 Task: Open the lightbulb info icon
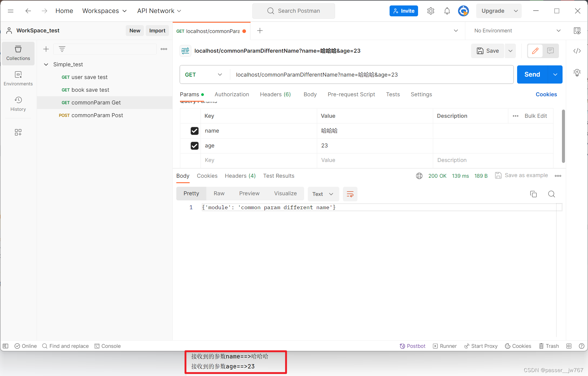coord(577,73)
